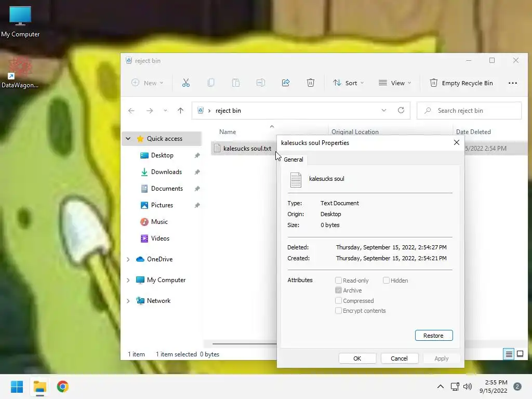532x399 pixels.
Task: Unpin Desktop from Quick access
Action: click(x=197, y=155)
